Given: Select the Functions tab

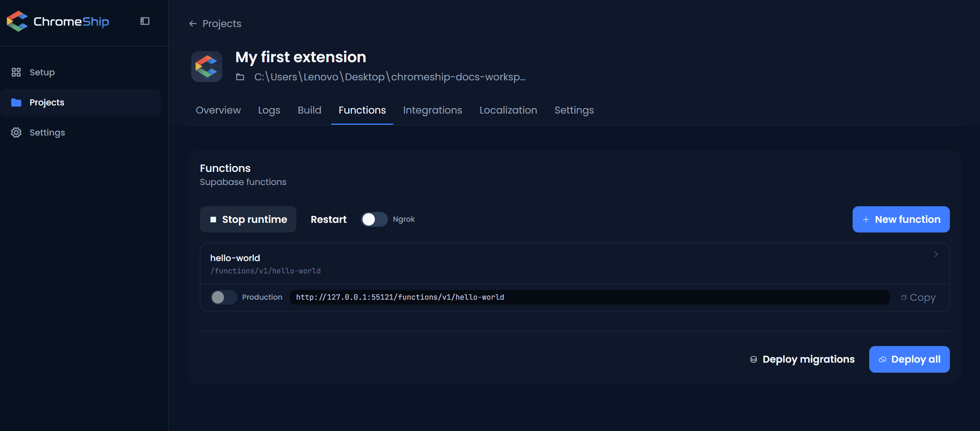Looking at the screenshot, I should 362,110.
